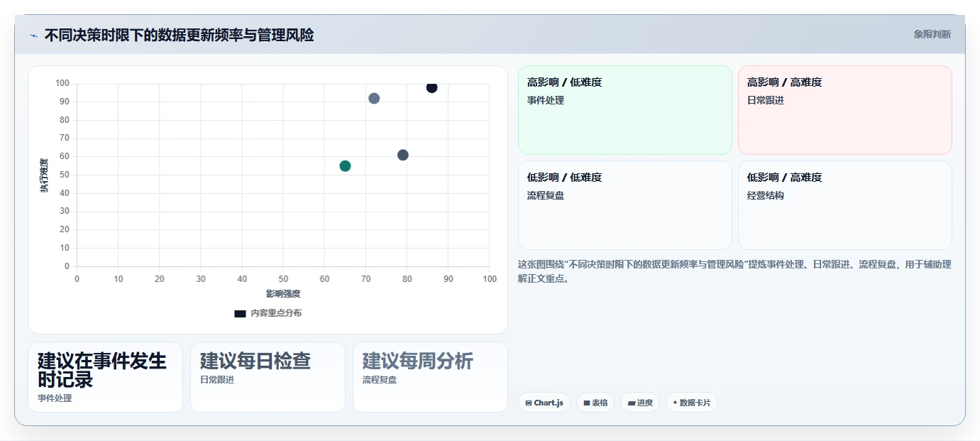The image size is (980, 441).
Task: Click the 数据卡片 tag chip
Action: click(x=692, y=403)
